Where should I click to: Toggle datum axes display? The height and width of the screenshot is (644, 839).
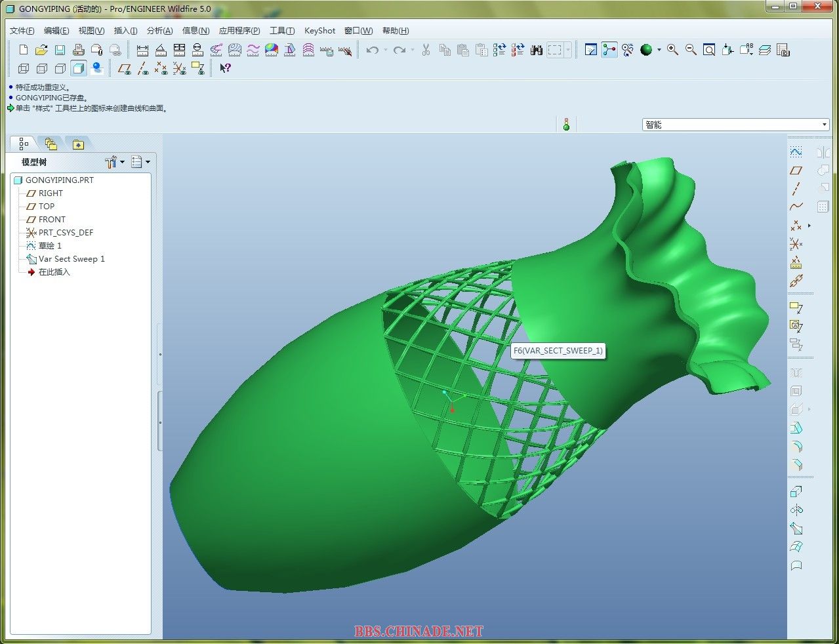(143, 68)
